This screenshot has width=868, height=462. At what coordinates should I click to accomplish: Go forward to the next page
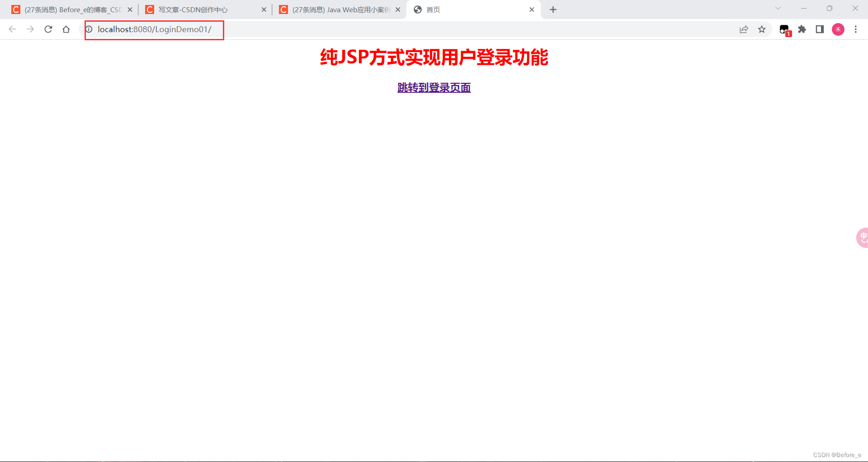[30, 29]
